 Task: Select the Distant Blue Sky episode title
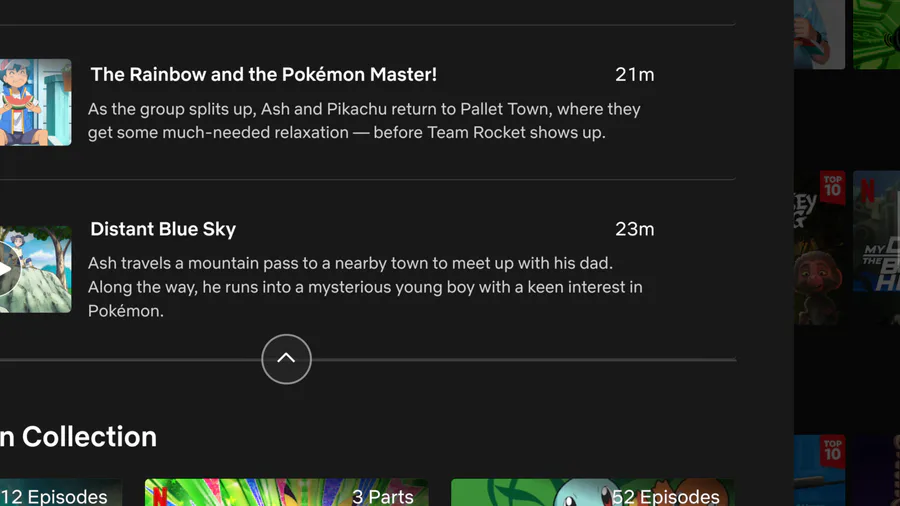click(163, 229)
